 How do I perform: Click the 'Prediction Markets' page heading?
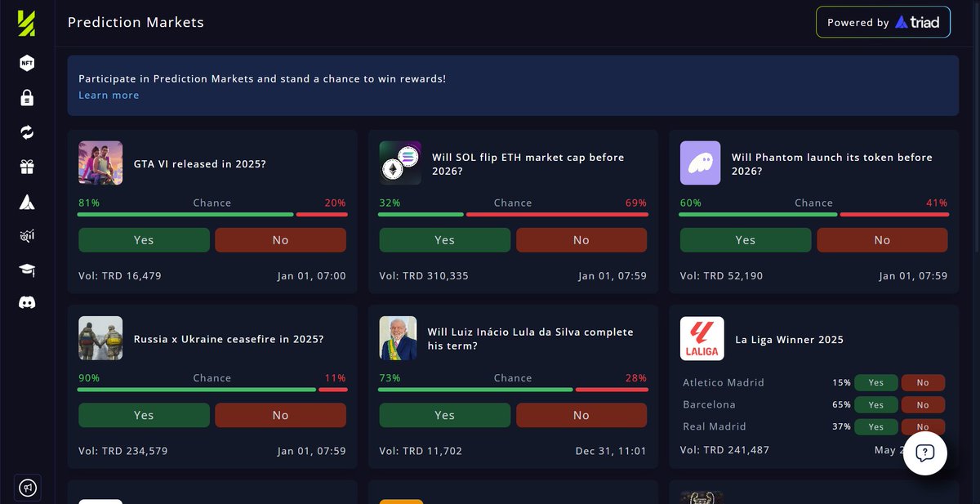(x=136, y=23)
